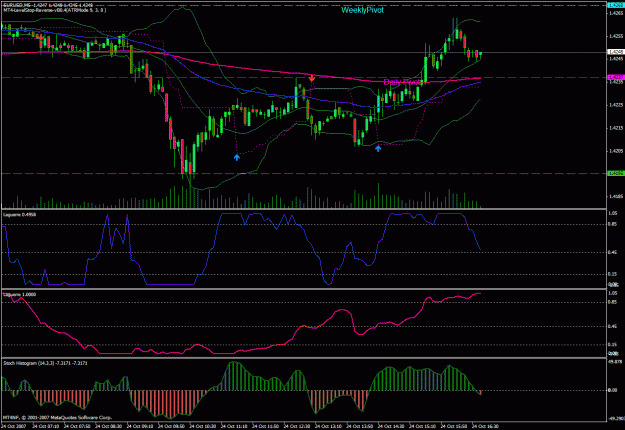Click the 24 Oct 15:10 time label
This screenshot has width=625, height=430.
(x=423, y=426)
